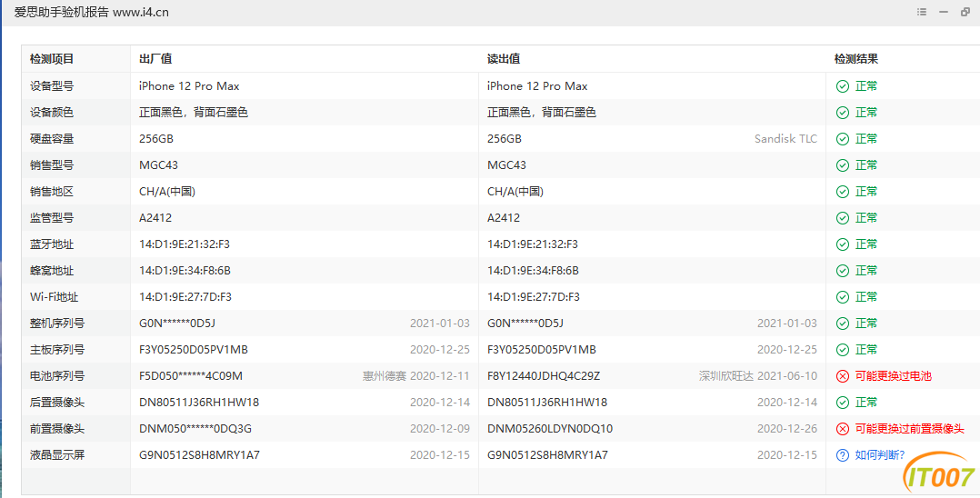
Task: Click the 检测项目 column header
Action: pyautogui.click(x=52, y=59)
